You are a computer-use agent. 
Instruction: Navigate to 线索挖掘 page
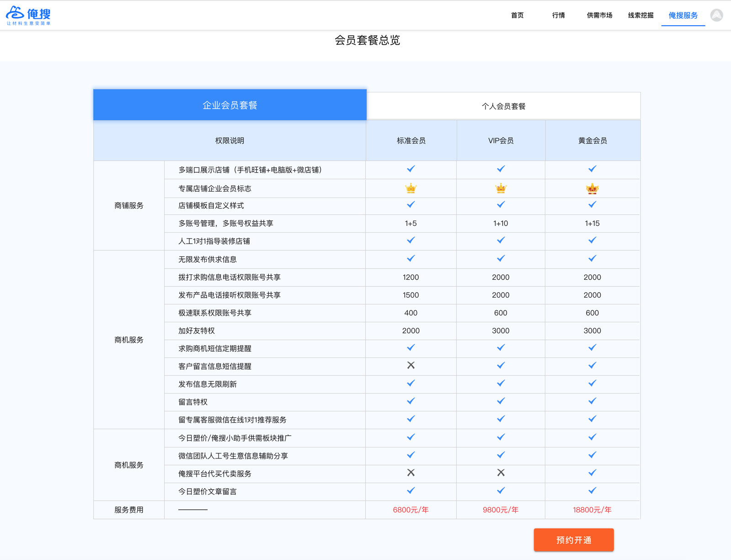640,16
